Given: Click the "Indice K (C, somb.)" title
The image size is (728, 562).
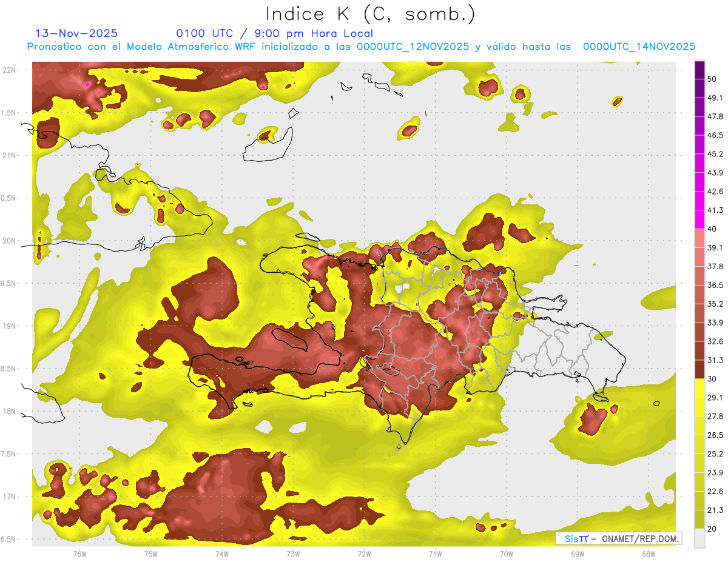Looking at the screenshot, I should click(370, 15).
